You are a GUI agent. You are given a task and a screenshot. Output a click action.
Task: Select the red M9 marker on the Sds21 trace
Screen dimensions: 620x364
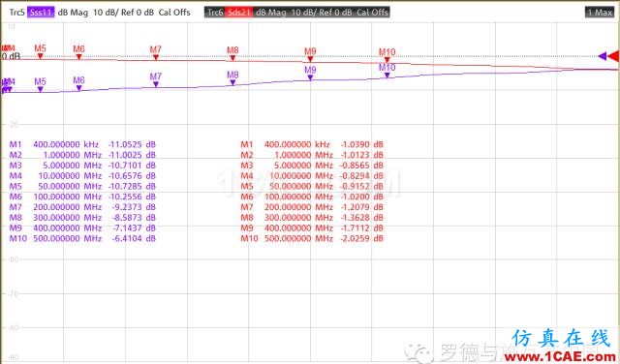click(x=310, y=59)
